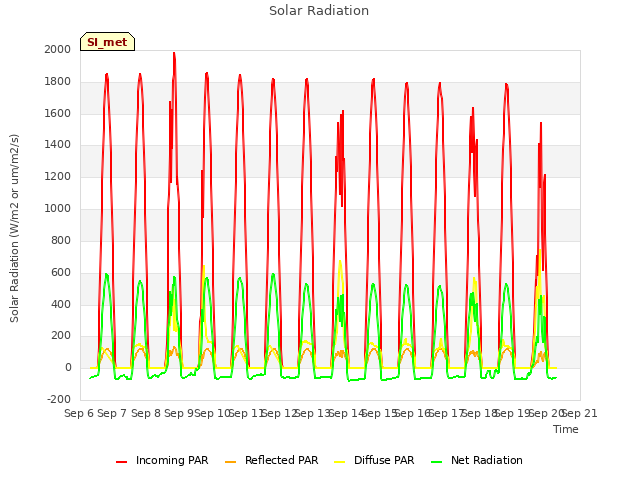Click the 200 y-axis tick label
The image size is (640, 480).
click(61, 336)
